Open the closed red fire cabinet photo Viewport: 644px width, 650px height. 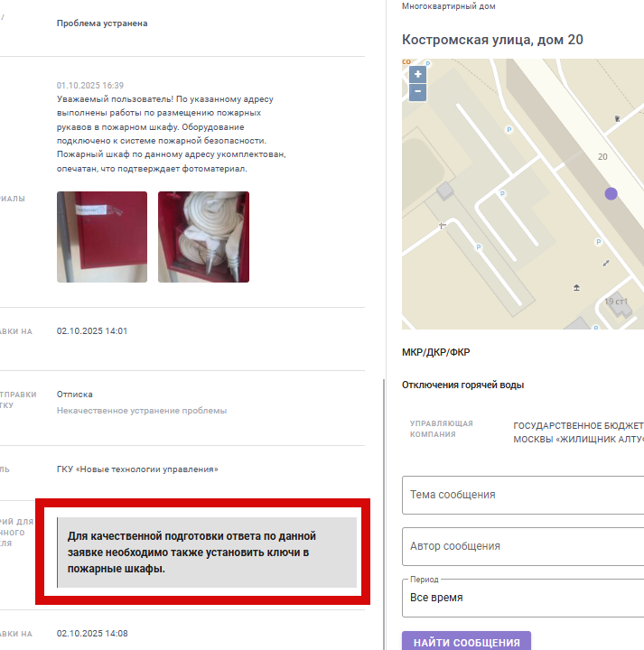point(102,237)
